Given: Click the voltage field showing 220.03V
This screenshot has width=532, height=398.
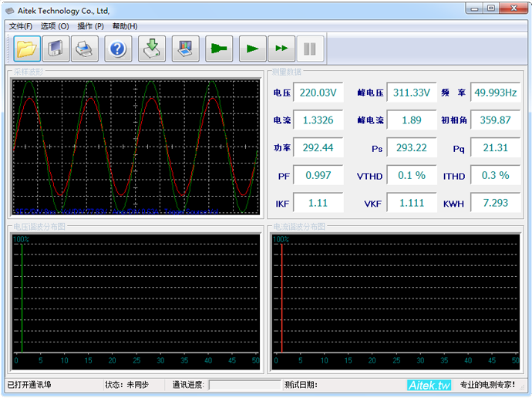Looking at the screenshot, I should coord(318,93).
